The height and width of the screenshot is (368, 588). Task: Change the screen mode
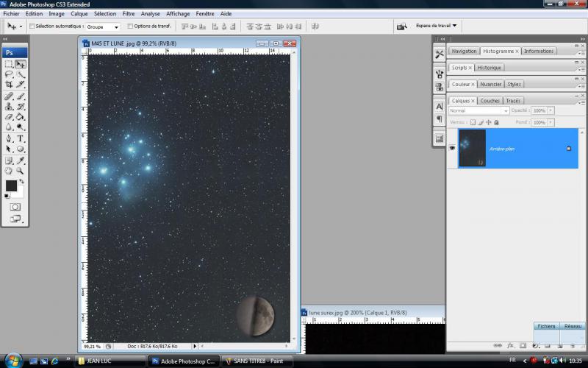click(x=15, y=219)
